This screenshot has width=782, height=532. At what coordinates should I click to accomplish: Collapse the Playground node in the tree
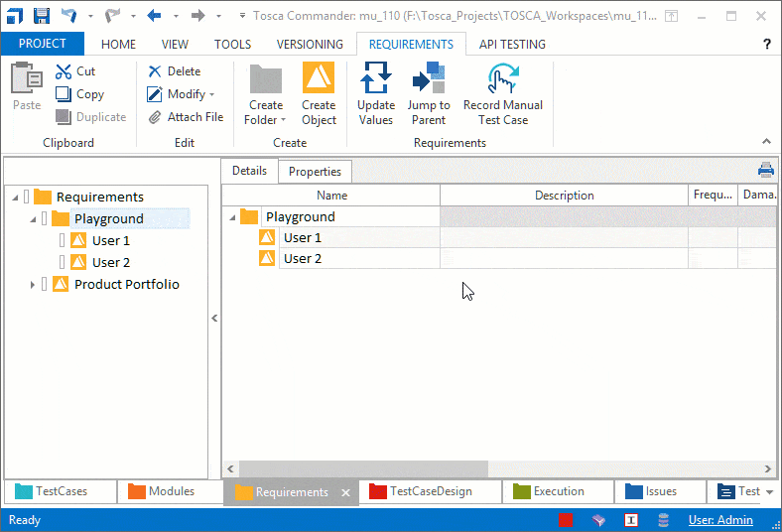click(34, 219)
